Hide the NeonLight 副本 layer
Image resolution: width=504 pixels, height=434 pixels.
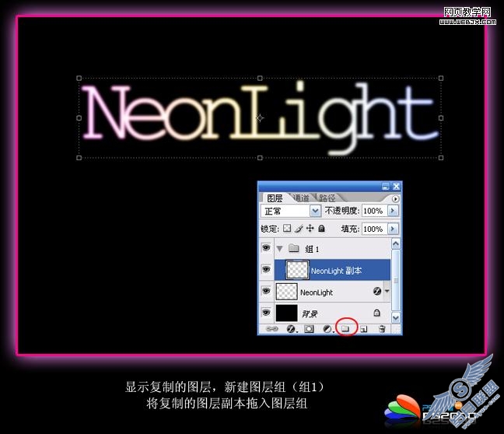pyautogui.click(x=266, y=269)
